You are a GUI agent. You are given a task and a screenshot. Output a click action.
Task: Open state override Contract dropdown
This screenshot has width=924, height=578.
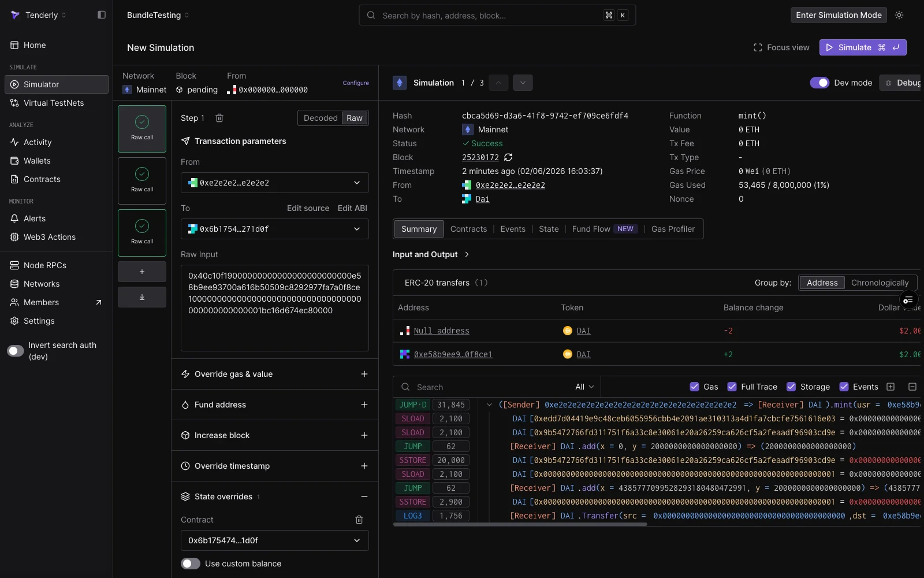click(x=275, y=540)
